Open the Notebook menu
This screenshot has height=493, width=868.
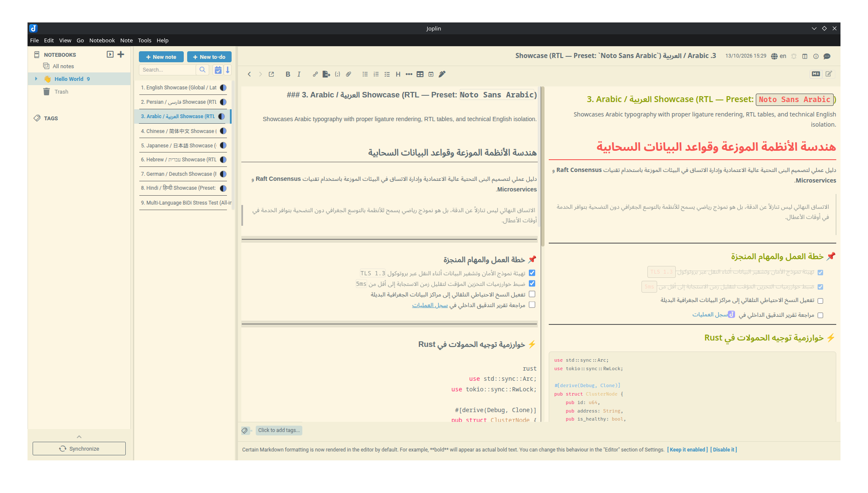[x=102, y=41]
